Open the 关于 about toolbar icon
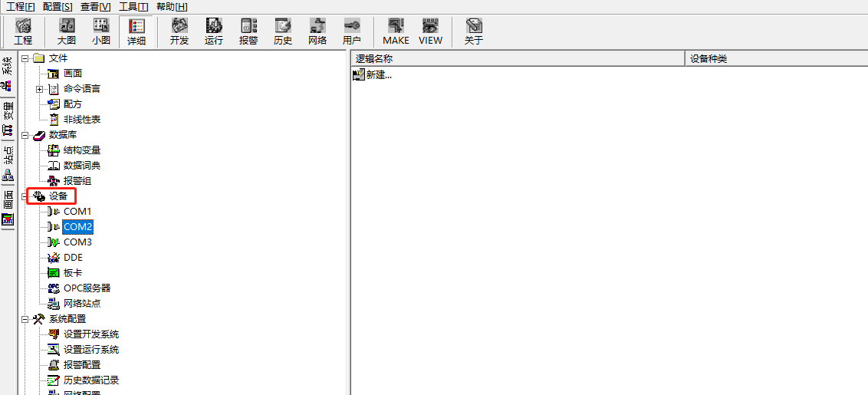Image resolution: width=868 pixels, height=395 pixels. [x=474, y=31]
